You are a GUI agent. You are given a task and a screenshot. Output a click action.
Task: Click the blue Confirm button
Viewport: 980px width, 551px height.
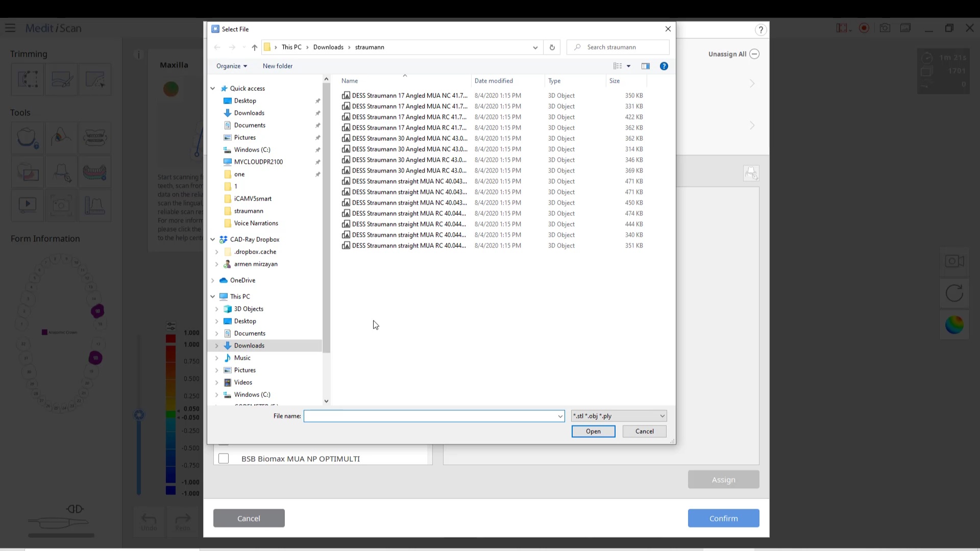pos(723,518)
